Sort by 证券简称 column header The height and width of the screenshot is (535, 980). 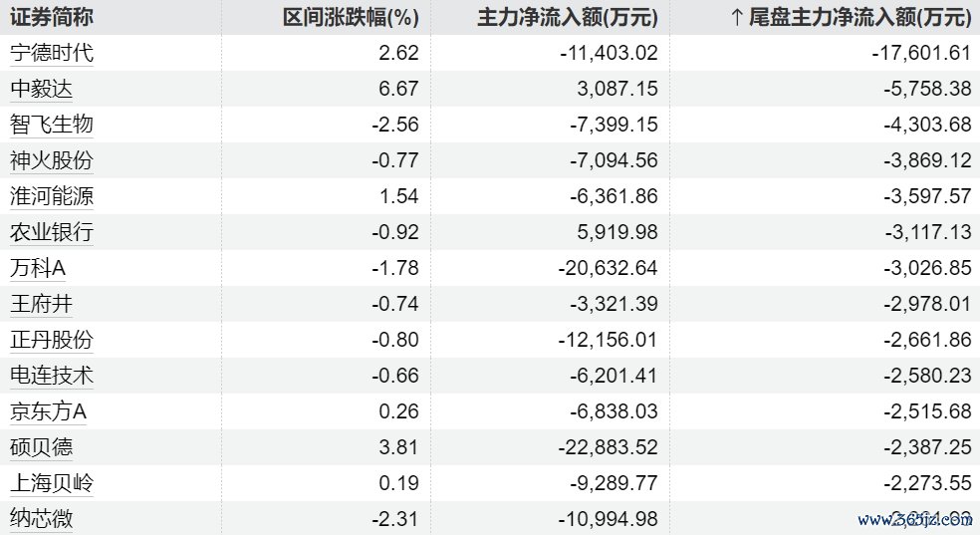tap(51, 16)
